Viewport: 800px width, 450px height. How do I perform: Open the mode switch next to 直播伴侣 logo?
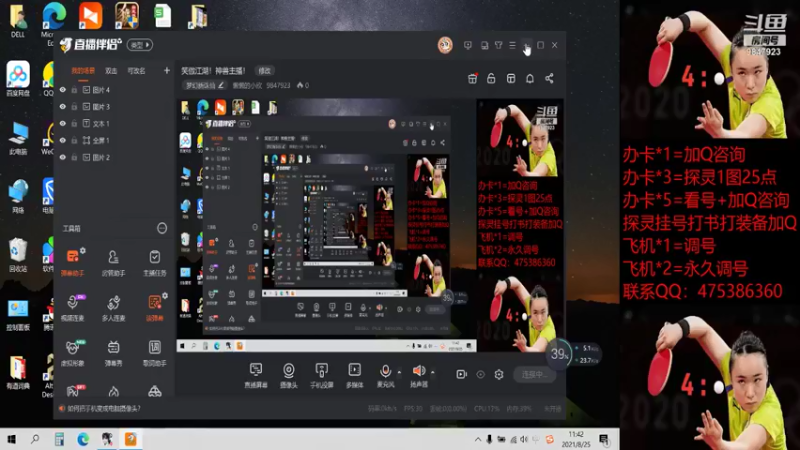(x=140, y=45)
